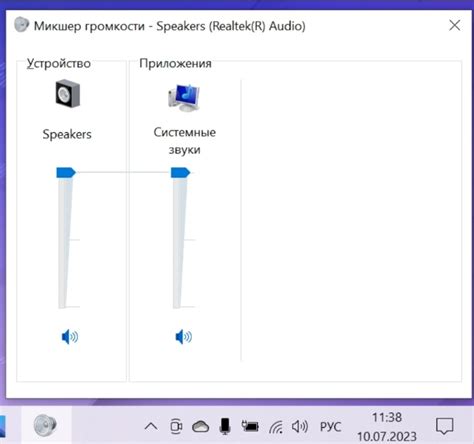Click the Speakers volume slider handle
Screen dimensions: 474x444
66,173
